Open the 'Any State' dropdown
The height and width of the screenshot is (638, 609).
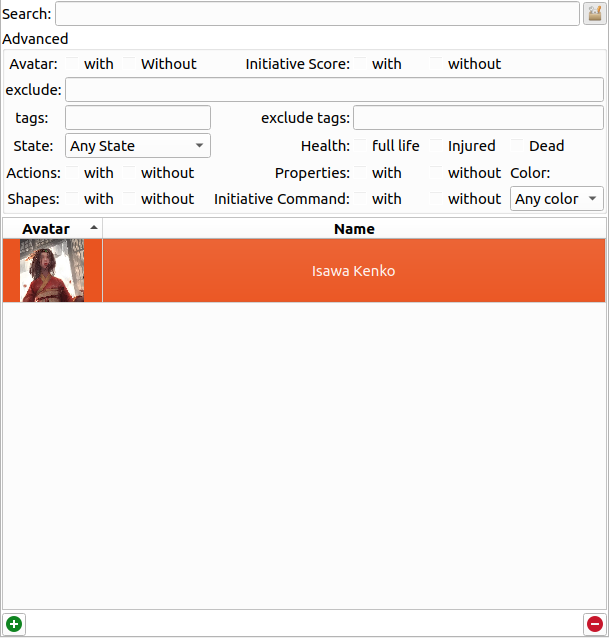click(138, 146)
